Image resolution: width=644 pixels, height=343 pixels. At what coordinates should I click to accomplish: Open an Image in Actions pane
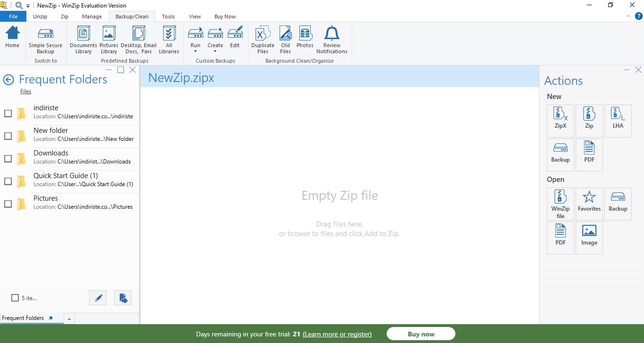tap(589, 238)
